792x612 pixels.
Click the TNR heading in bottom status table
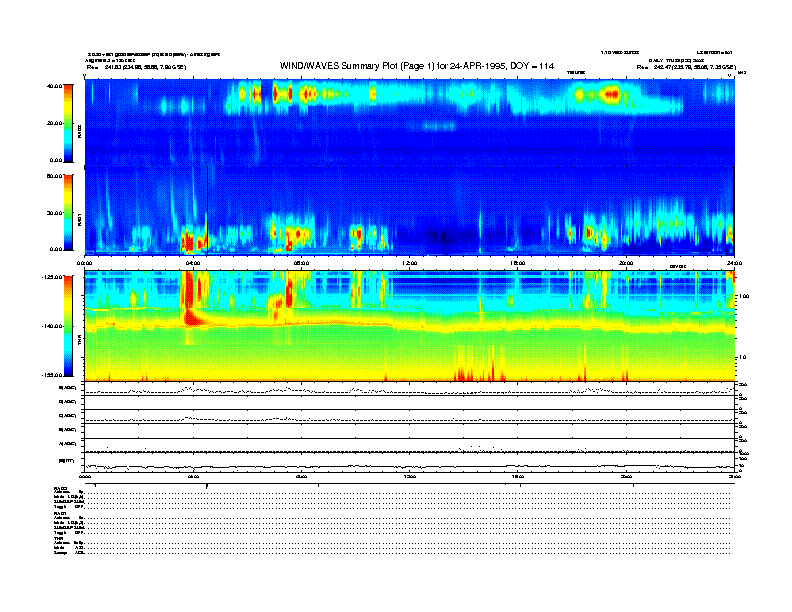(x=58, y=539)
